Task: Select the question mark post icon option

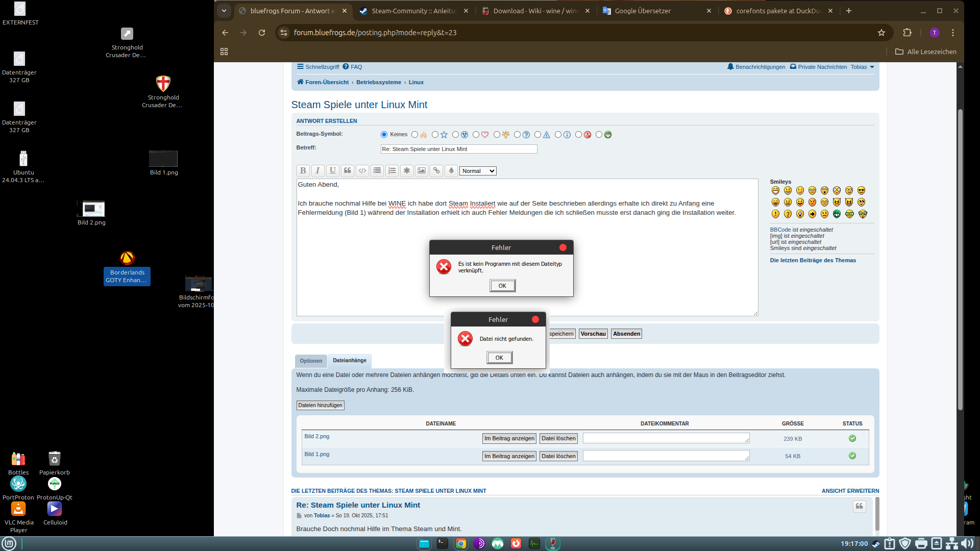Action: pos(517,135)
